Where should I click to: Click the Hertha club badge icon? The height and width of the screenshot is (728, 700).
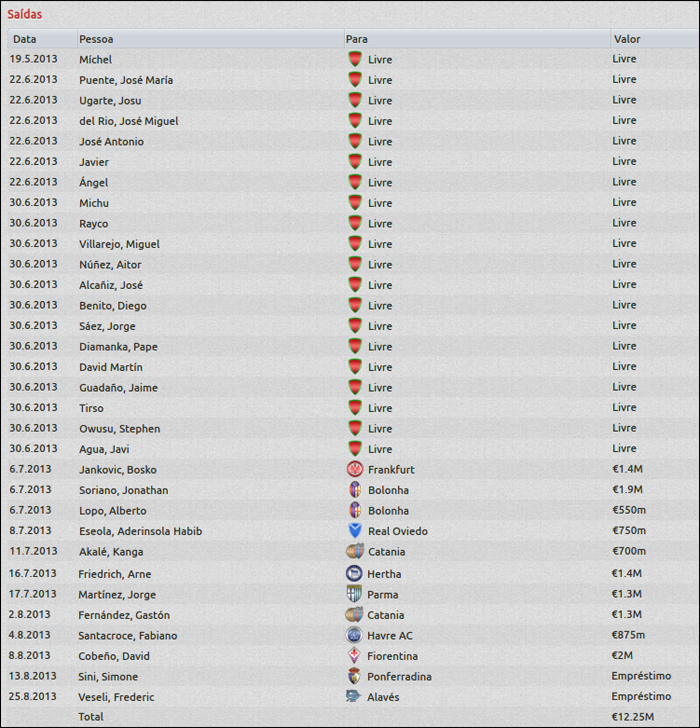click(354, 574)
